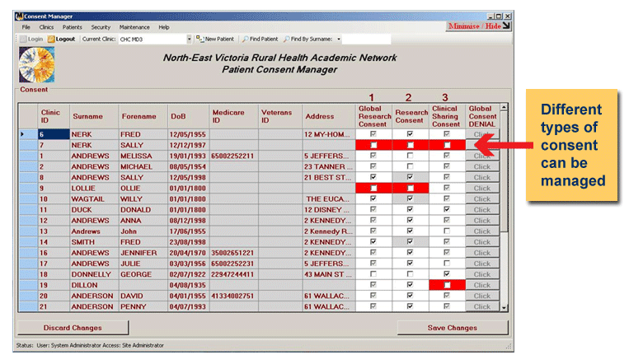Click the Find Patient magnifier icon
This screenshot has height=364, width=629.
pyautogui.click(x=245, y=39)
